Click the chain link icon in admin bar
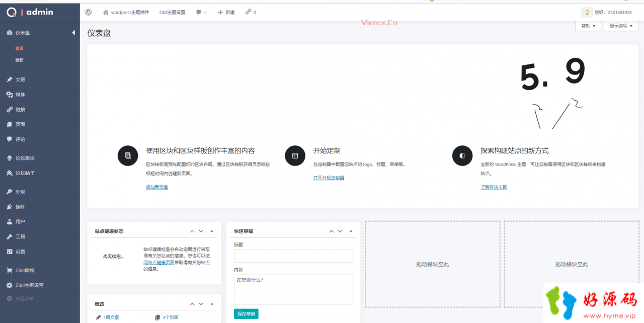The height and width of the screenshot is (323, 644). click(x=248, y=12)
